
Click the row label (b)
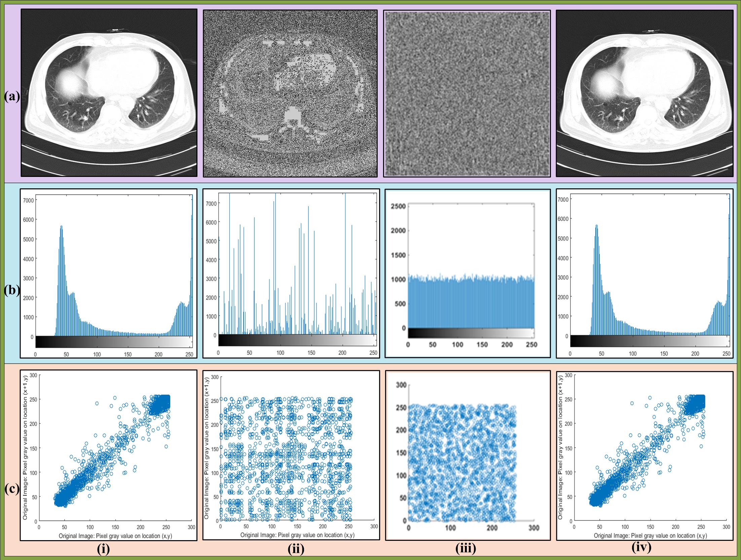pos(12,290)
